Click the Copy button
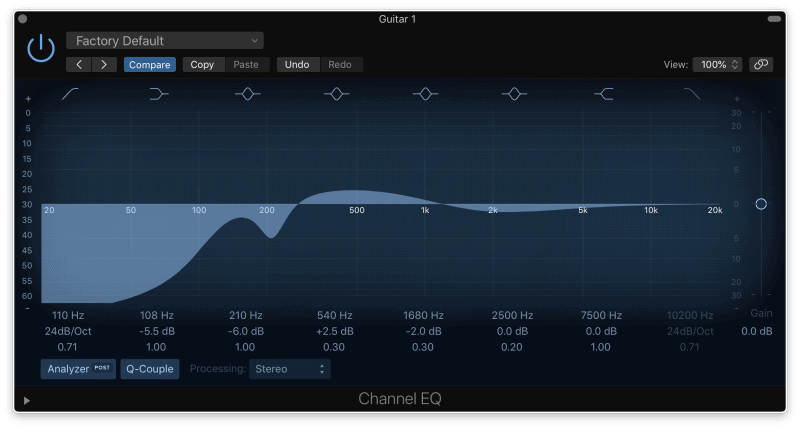Viewport: 800px width, 429px height. (x=202, y=65)
